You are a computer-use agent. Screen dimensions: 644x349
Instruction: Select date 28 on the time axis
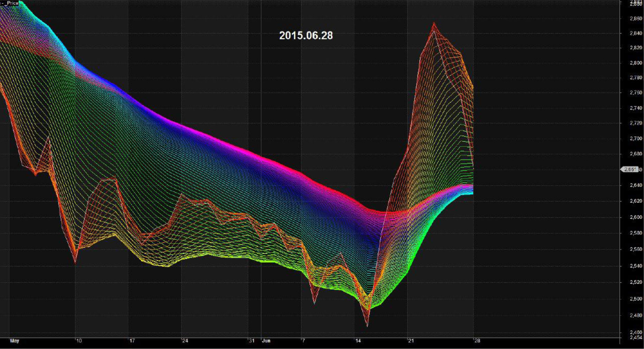pos(477,341)
